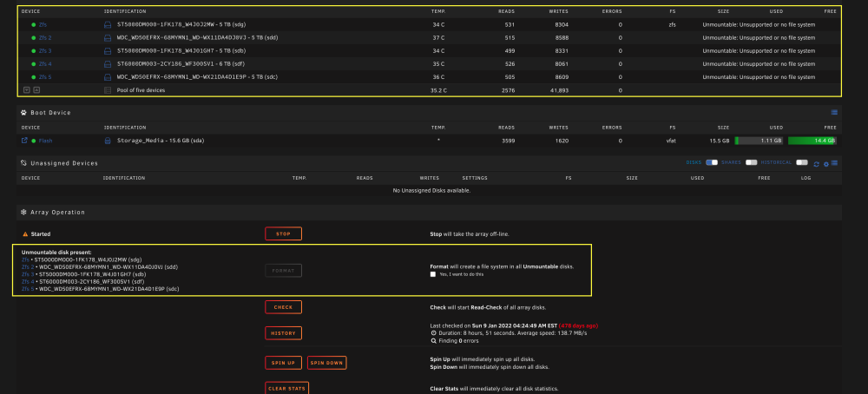Toggle the Disks switch
Screen dimensions: 868x394
[x=712, y=162]
